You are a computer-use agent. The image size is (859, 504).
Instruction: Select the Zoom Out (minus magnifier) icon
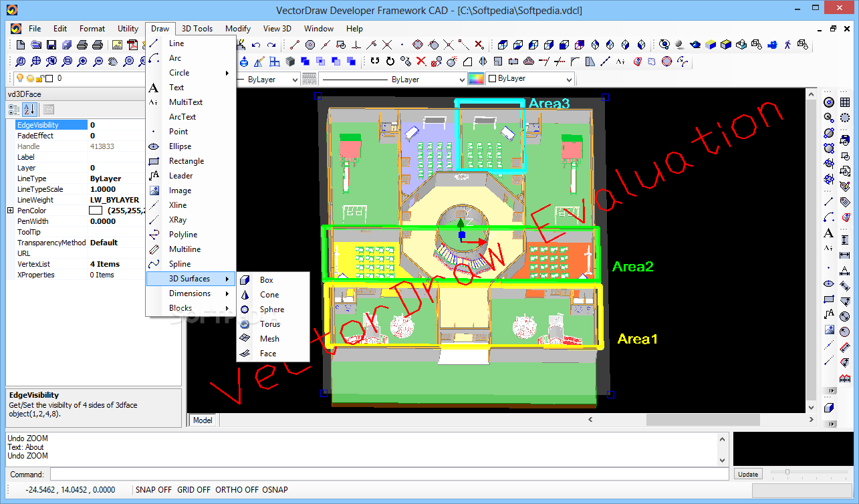coord(98,61)
